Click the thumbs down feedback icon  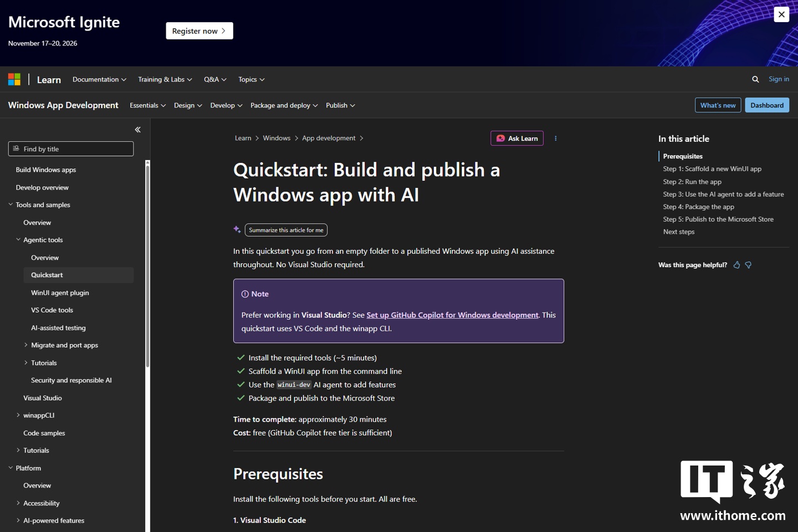pos(748,265)
